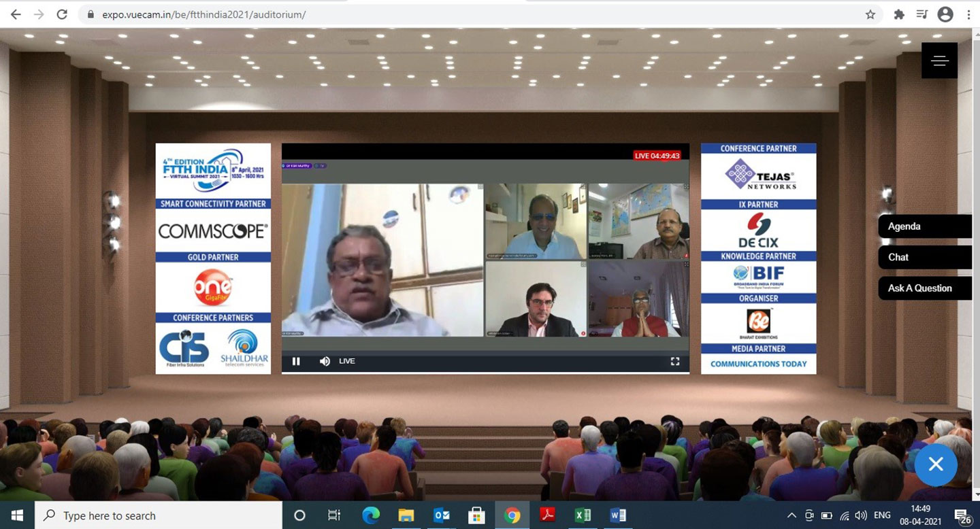This screenshot has width=980, height=529.
Task: Open the Chrome profile avatar
Action: click(x=945, y=14)
